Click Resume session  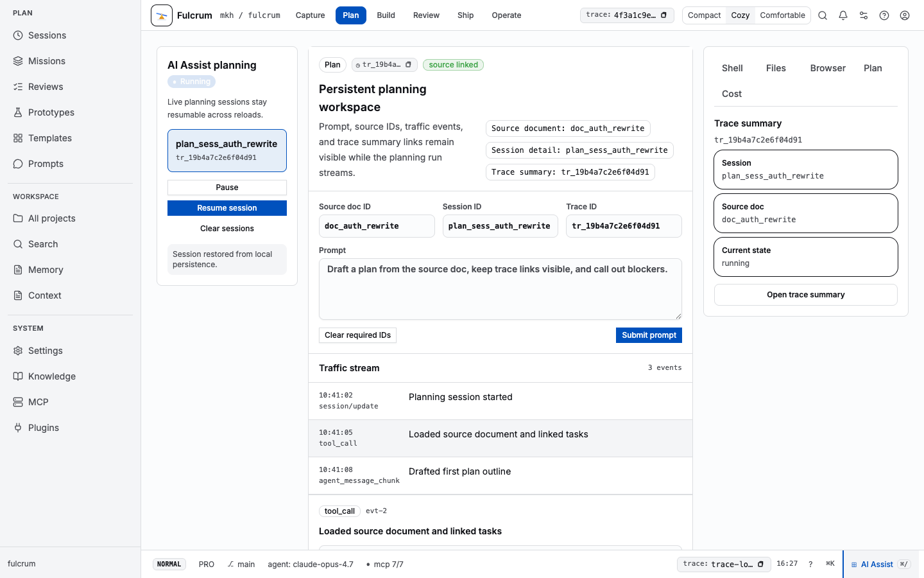tap(227, 208)
